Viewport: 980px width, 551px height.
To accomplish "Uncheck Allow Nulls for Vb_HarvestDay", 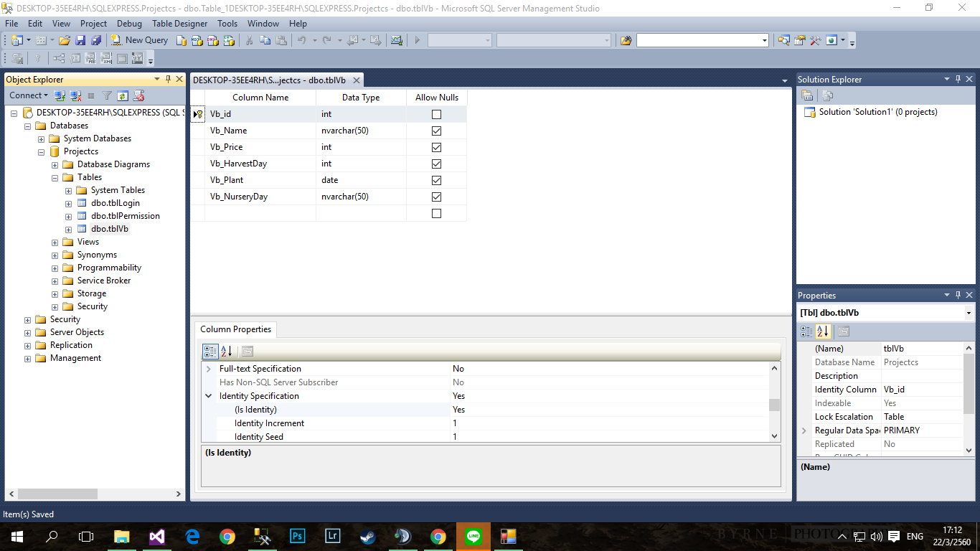I will click(x=436, y=164).
